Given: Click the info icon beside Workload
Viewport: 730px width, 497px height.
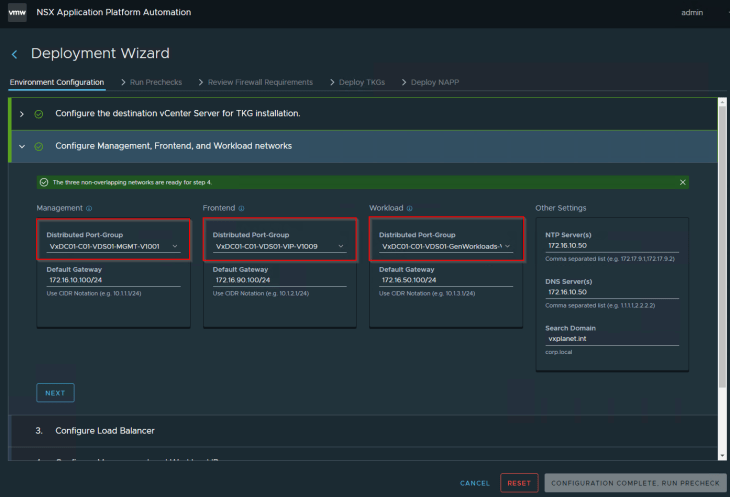Looking at the screenshot, I should [410, 208].
